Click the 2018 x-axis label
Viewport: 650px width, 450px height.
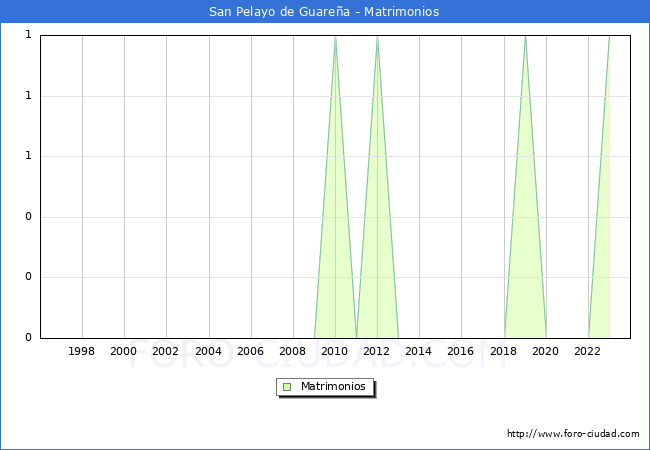pyautogui.click(x=503, y=351)
